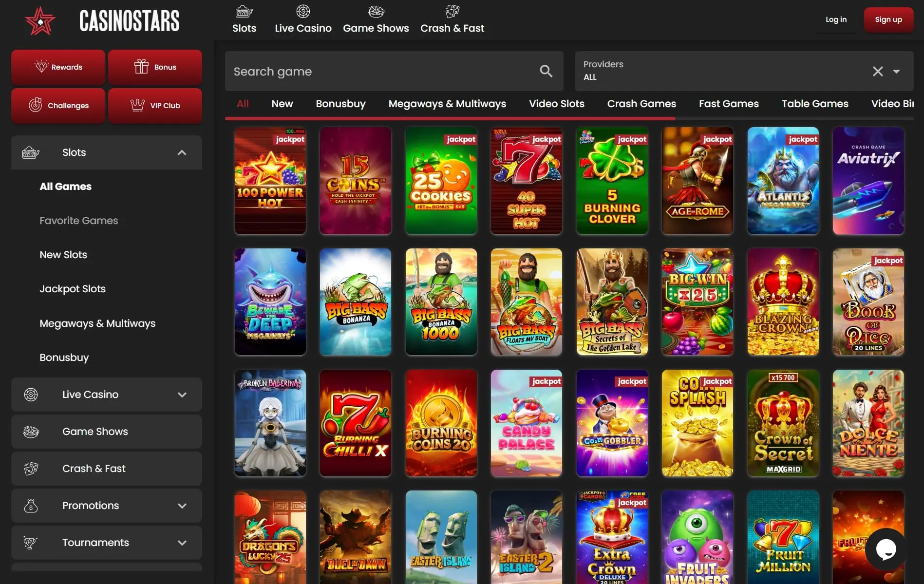Select the Video Slots category tab
This screenshot has width=924, height=584.
click(x=557, y=104)
